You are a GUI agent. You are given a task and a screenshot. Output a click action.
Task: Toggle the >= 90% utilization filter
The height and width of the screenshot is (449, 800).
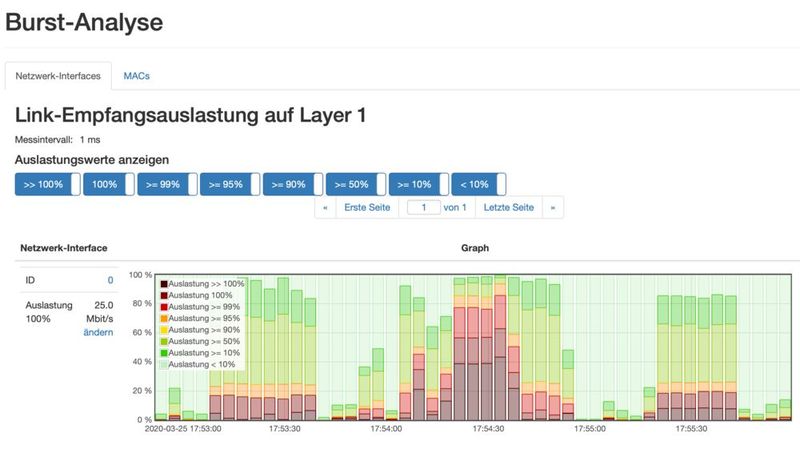293,184
